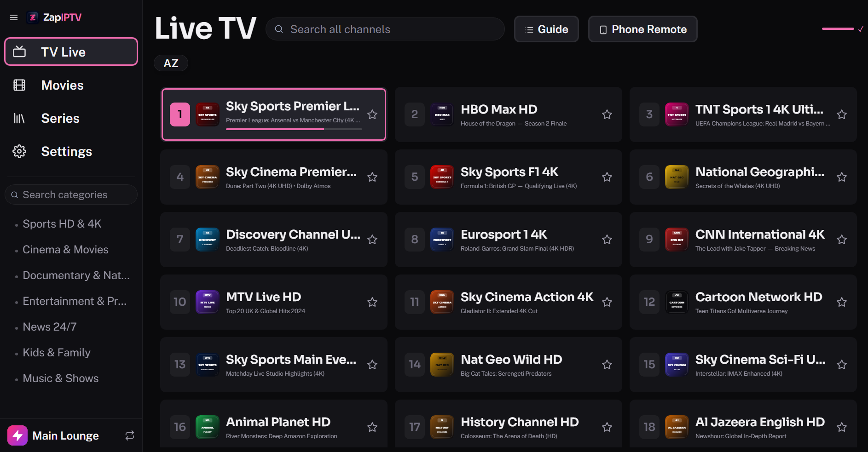Favorite National Geographic with star icon
Viewport: 868px width, 452px height.
pos(842,177)
